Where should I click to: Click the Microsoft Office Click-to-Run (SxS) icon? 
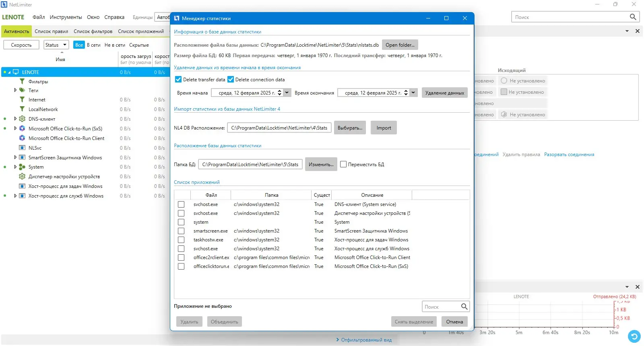coord(22,128)
